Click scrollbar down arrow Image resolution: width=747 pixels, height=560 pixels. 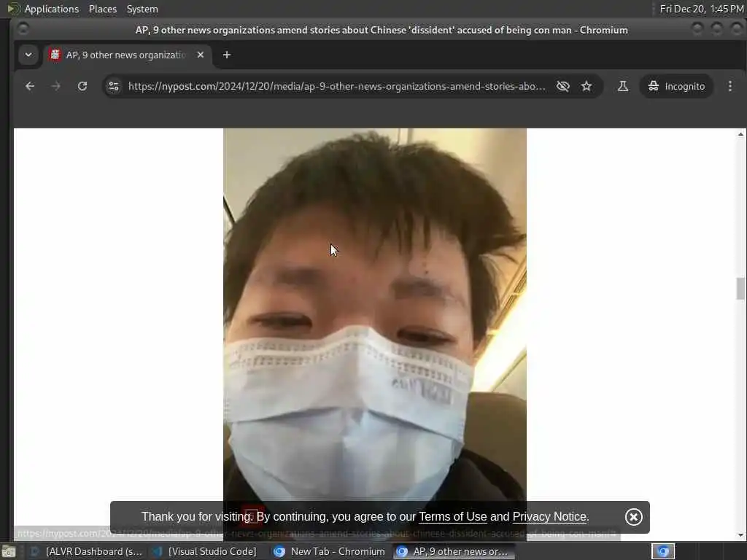(740, 535)
